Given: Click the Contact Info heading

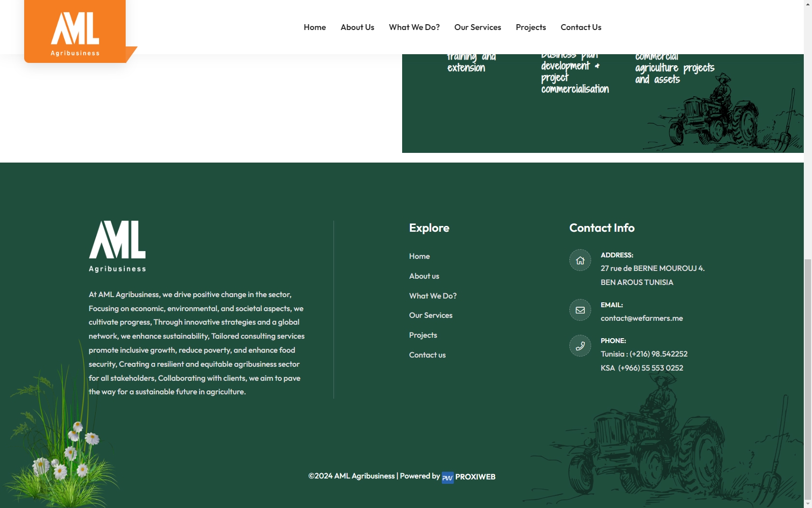Looking at the screenshot, I should point(602,228).
